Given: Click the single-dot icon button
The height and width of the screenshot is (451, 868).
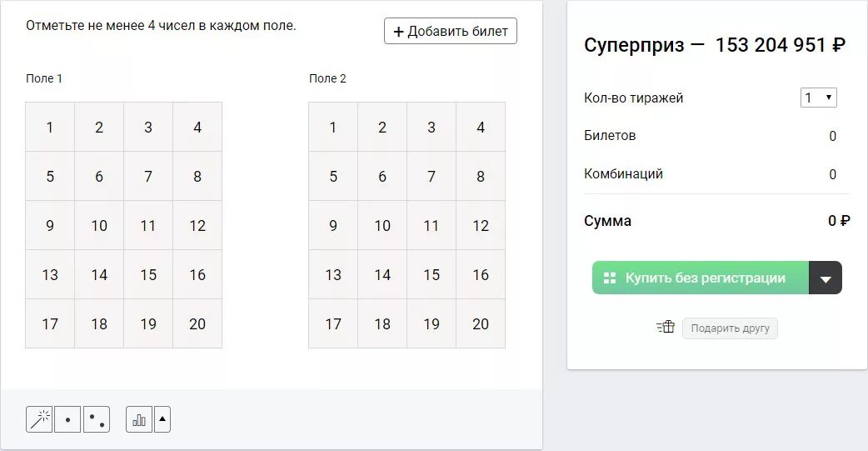Looking at the screenshot, I should 67,419.
